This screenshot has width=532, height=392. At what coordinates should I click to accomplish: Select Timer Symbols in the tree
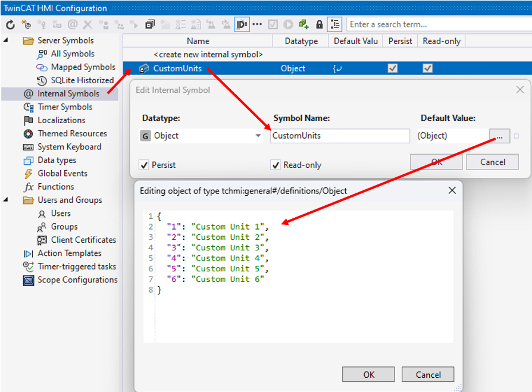click(65, 107)
